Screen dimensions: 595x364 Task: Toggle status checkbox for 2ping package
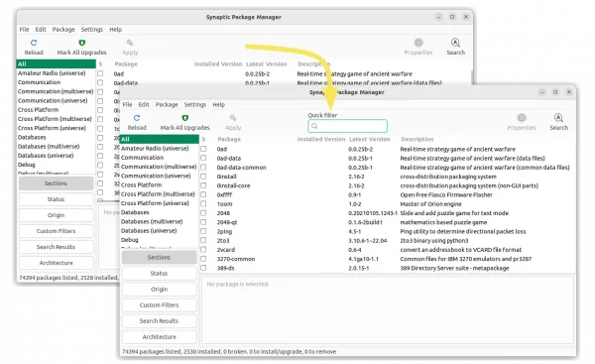click(203, 231)
